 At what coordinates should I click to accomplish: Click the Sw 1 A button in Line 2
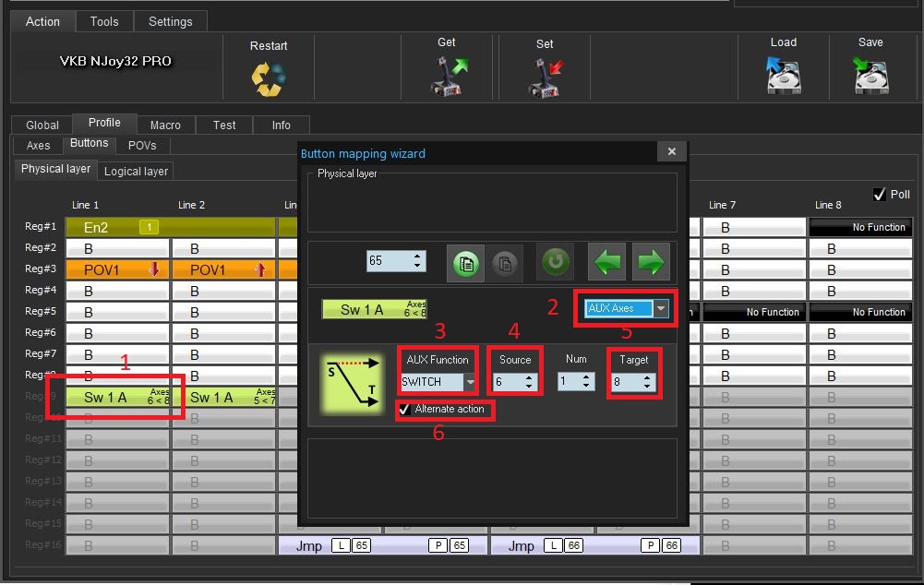click(224, 397)
